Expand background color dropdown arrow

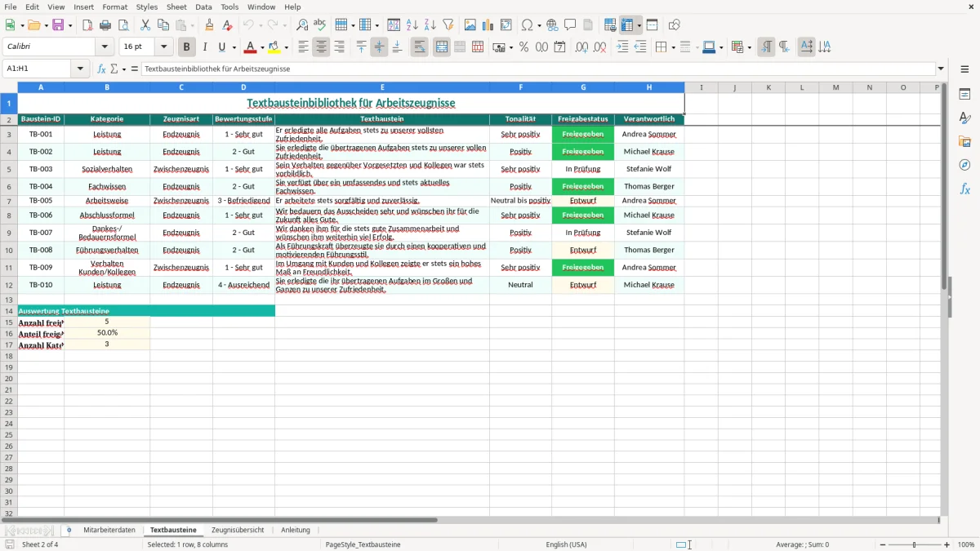[x=286, y=47]
